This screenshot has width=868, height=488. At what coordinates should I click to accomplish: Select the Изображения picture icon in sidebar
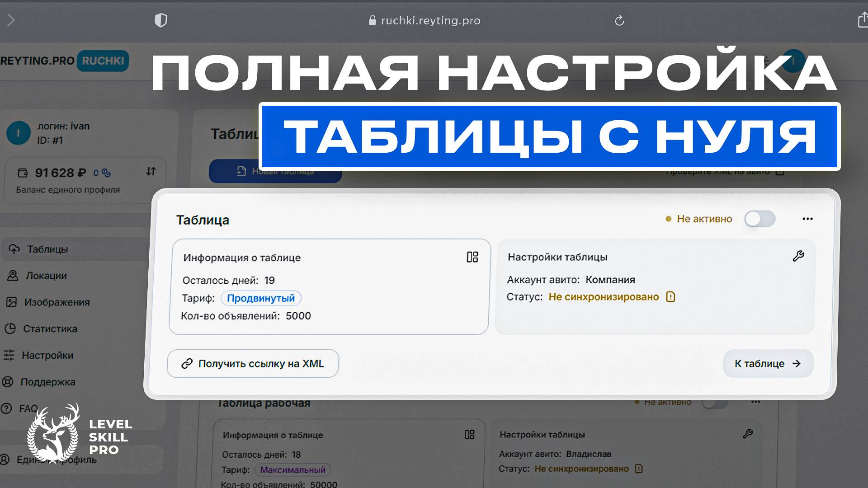point(12,302)
